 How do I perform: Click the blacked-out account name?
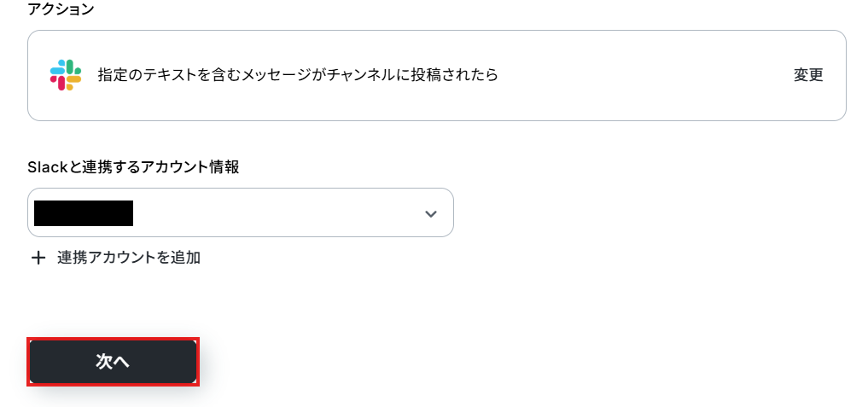coord(84,212)
